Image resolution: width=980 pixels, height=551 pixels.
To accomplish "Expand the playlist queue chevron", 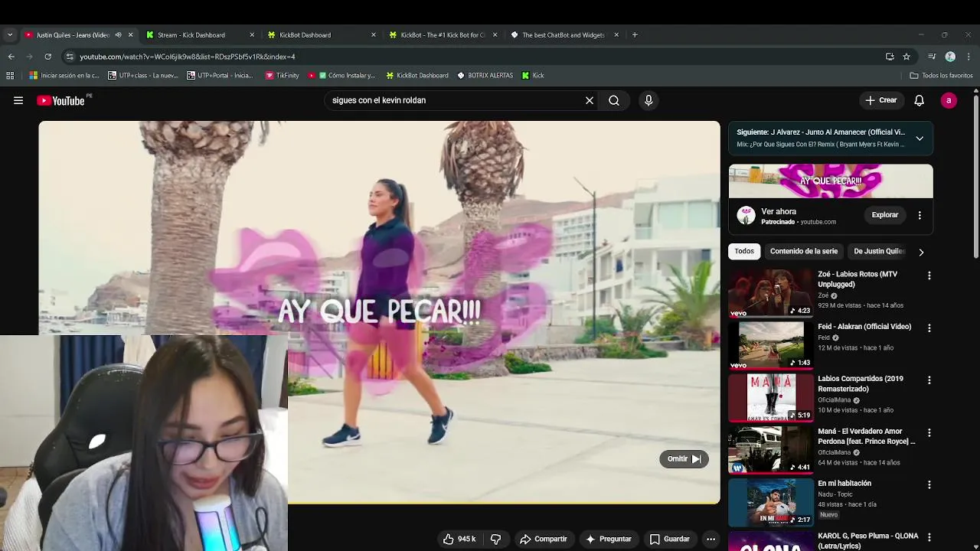I will pos(920,139).
